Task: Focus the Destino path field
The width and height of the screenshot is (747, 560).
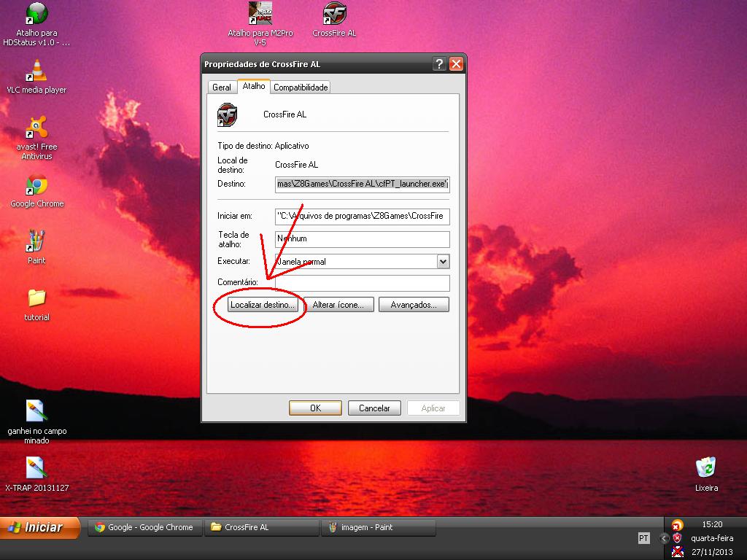Action: [x=363, y=184]
